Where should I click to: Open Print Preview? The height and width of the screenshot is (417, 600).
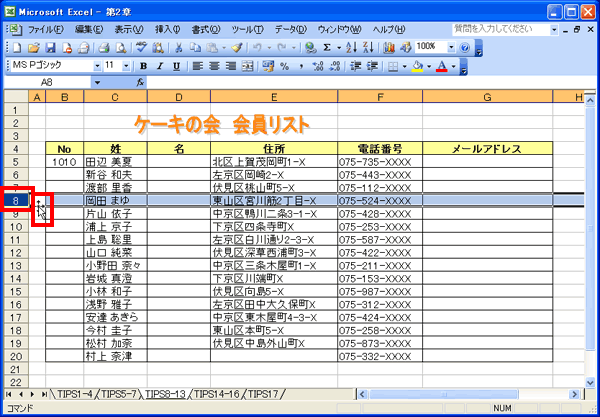(x=121, y=47)
